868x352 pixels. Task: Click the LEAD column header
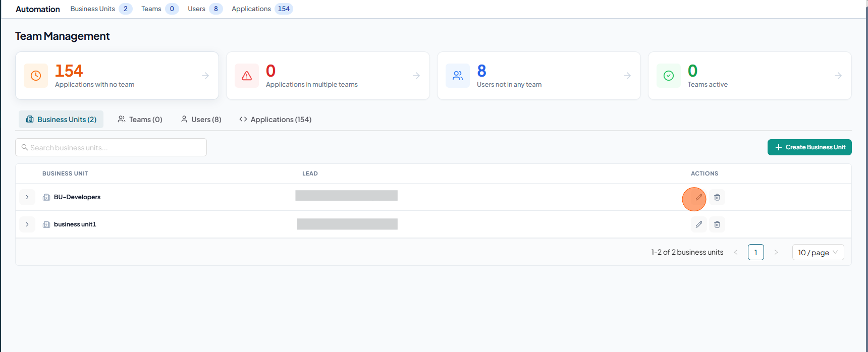click(x=310, y=173)
